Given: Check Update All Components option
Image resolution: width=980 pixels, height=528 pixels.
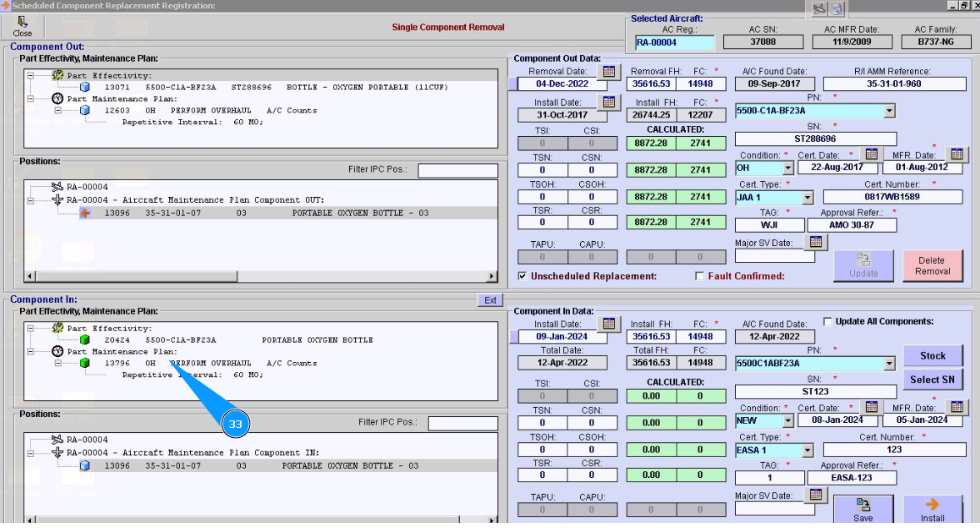Looking at the screenshot, I should tap(827, 321).
